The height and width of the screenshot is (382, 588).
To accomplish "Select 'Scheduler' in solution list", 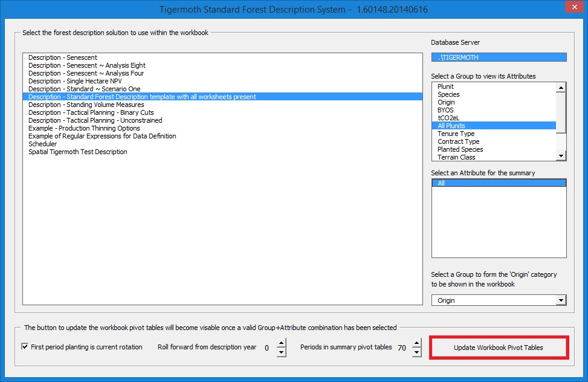I will click(223, 144).
